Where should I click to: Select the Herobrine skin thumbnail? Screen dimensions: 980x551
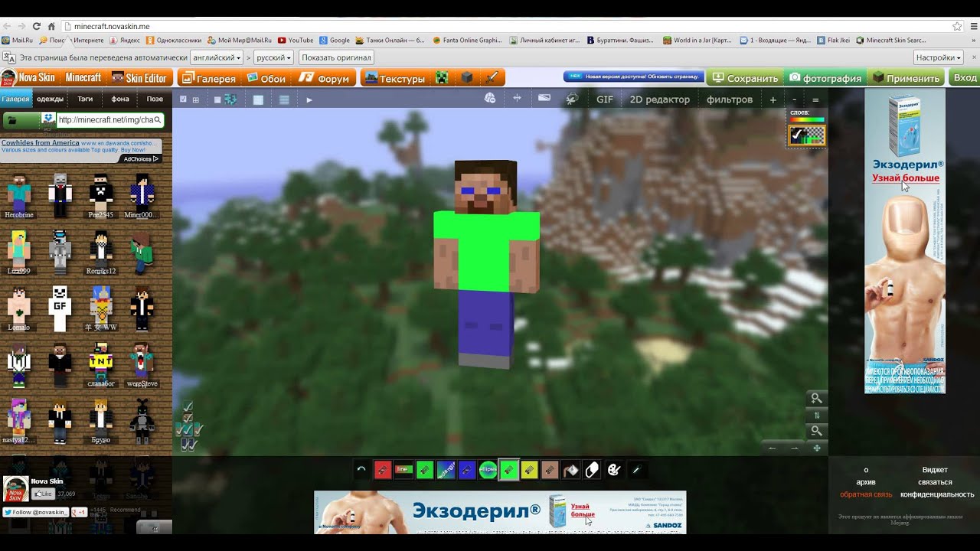[19, 196]
